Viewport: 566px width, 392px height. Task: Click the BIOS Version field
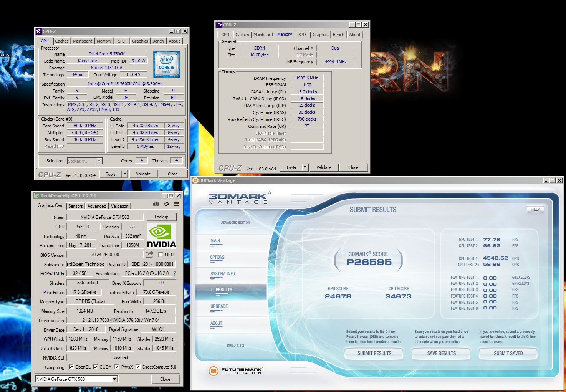(105, 255)
